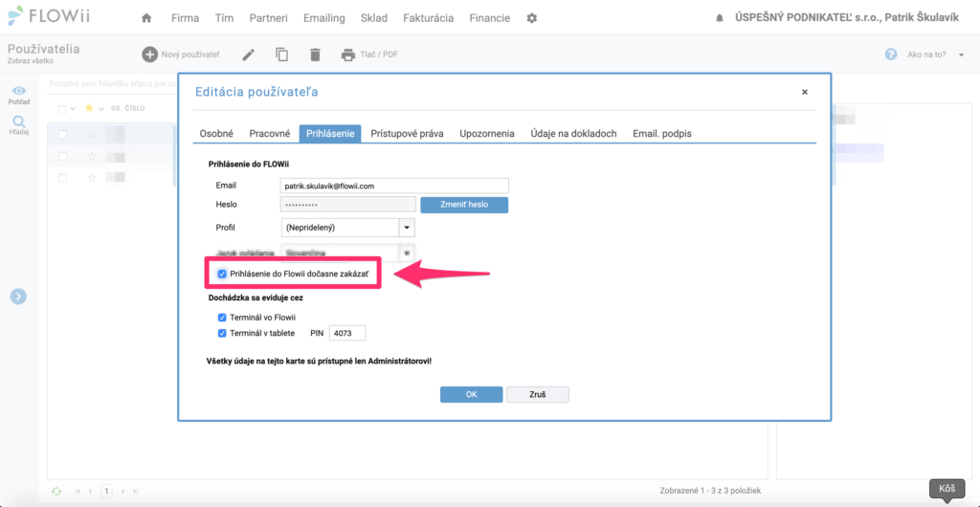Open the Prístupové práva tab
Viewport: 980px width, 507px height.
[407, 134]
